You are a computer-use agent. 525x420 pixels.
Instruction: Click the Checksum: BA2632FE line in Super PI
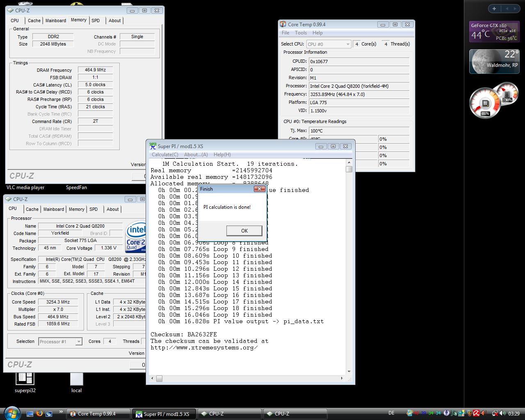(x=184, y=334)
